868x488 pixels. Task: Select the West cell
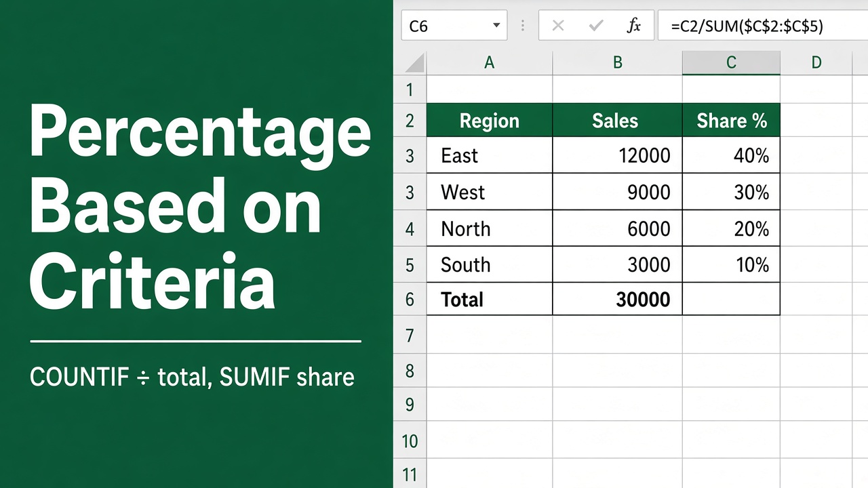click(490, 192)
